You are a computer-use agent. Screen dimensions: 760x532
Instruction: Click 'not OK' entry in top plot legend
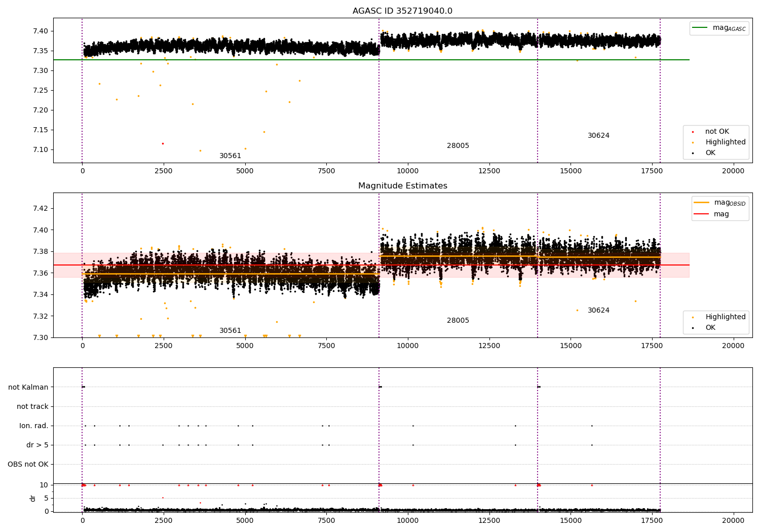pyautogui.click(x=717, y=132)
